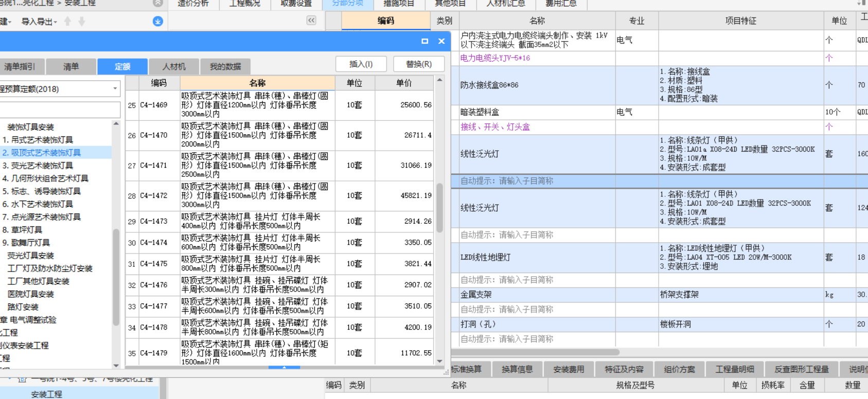Click the blue download arrow icon
This screenshot has width=868, height=399.
158,21
